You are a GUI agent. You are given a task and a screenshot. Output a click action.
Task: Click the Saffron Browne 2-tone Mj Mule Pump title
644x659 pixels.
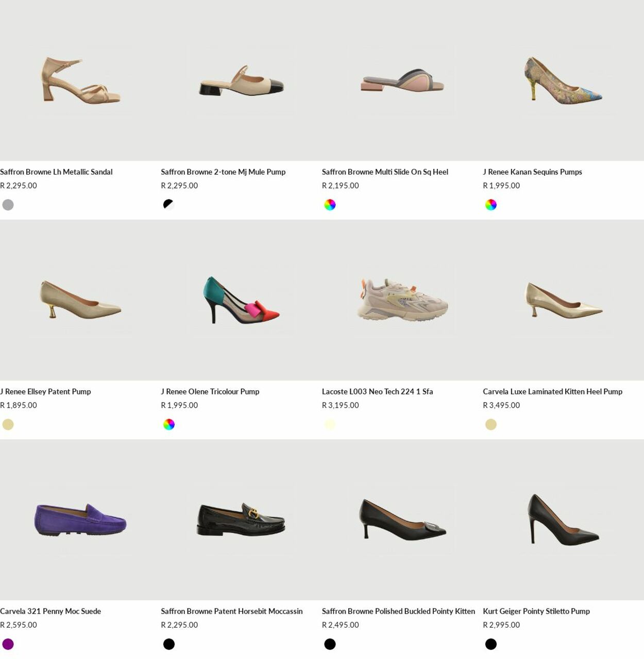point(223,172)
